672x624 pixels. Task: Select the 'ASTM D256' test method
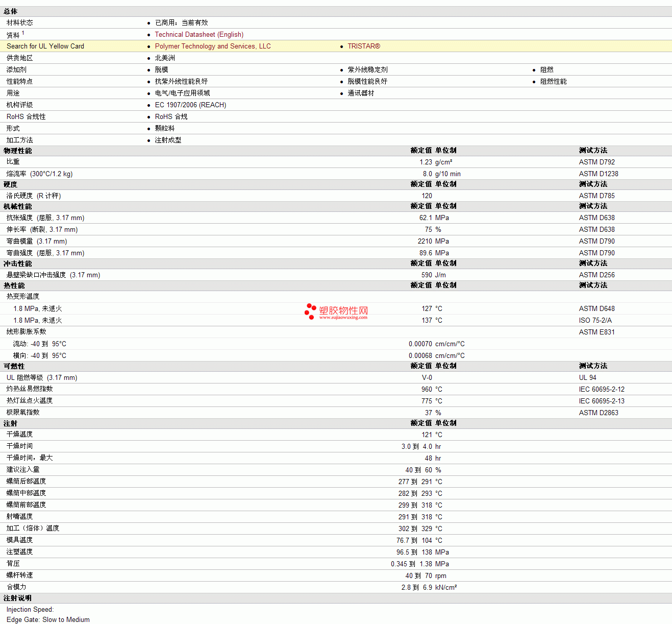click(596, 275)
